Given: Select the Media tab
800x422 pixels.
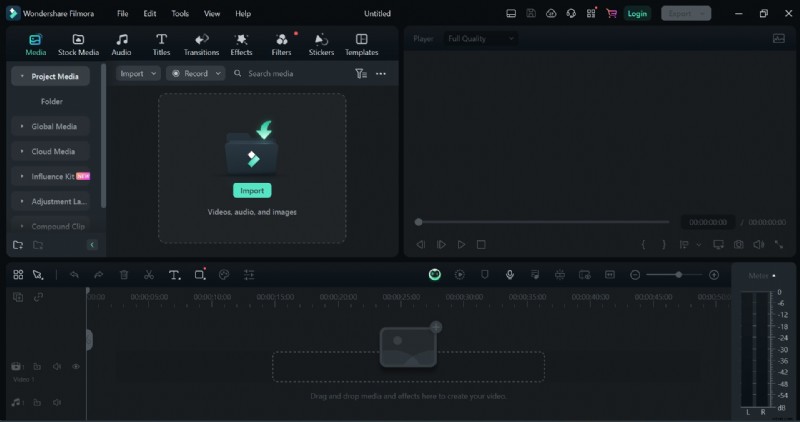Looking at the screenshot, I should click(x=36, y=44).
